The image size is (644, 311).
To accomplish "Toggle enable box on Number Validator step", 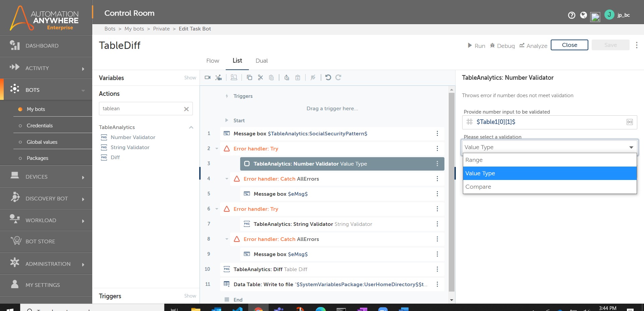I will point(247,164).
